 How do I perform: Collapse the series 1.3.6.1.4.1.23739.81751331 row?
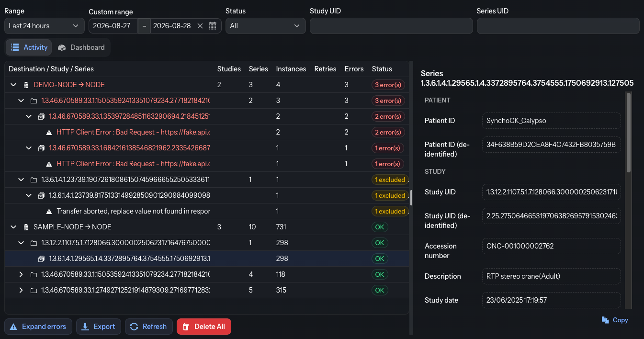click(29, 195)
